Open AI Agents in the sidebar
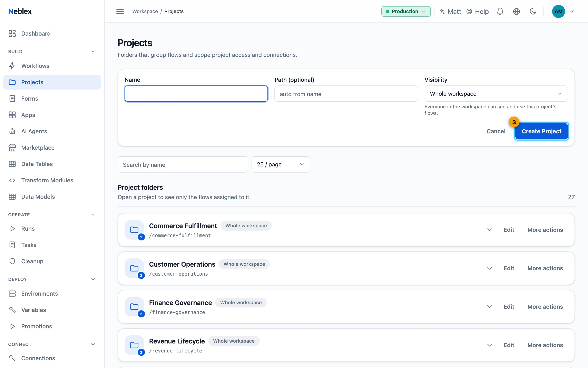The width and height of the screenshot is (588, 368). click(52, 131)
